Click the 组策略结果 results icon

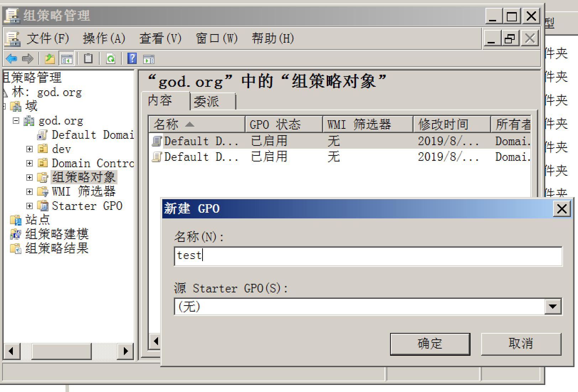pos(16,248)
